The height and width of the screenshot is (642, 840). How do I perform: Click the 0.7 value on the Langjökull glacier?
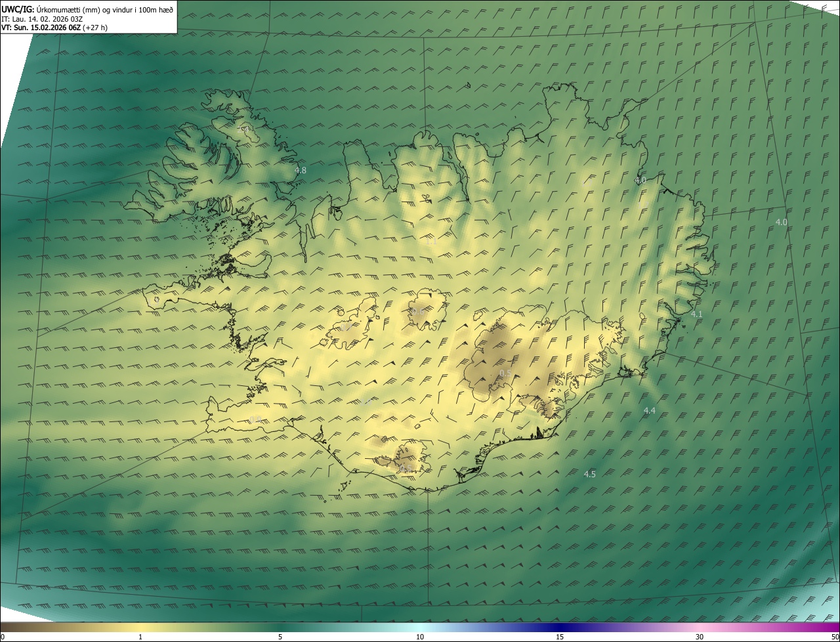pyautogui.click(x=346, y=327)
